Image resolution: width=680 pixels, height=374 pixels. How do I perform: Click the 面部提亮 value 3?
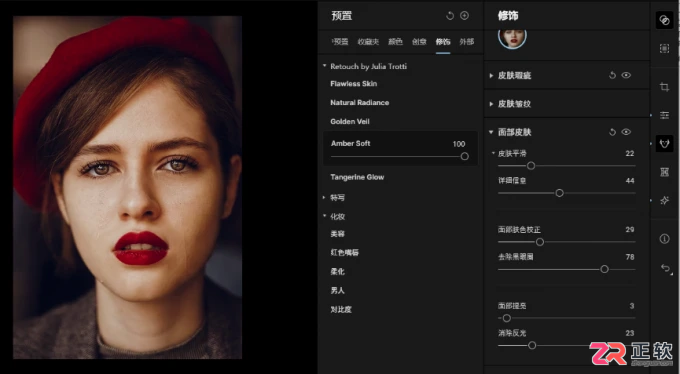click(632, 306)
